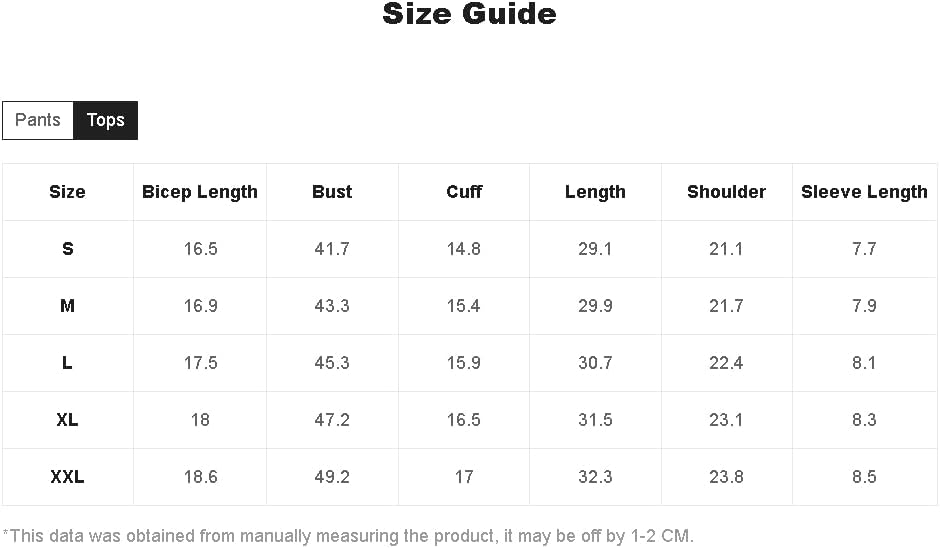Select the S size row label

pyautogui.click(x=68, y=249)
